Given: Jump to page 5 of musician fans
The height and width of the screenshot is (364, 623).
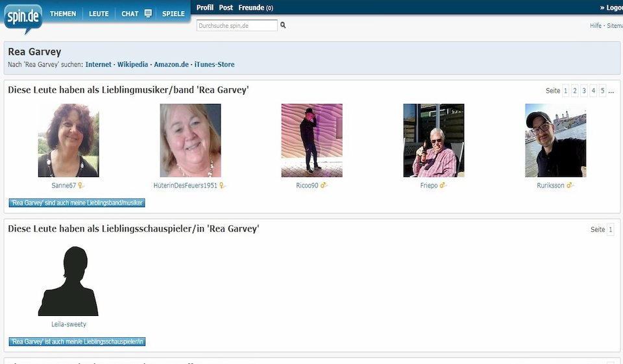Looking at the screenshot, I should coord(602,91).
